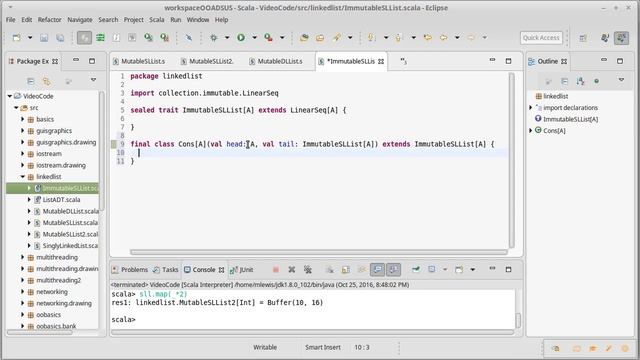Image resolution: width=640 pixels, height=360 pixels.
Task: Expand import declarations in Outline
Action: [x=531, y=108]
